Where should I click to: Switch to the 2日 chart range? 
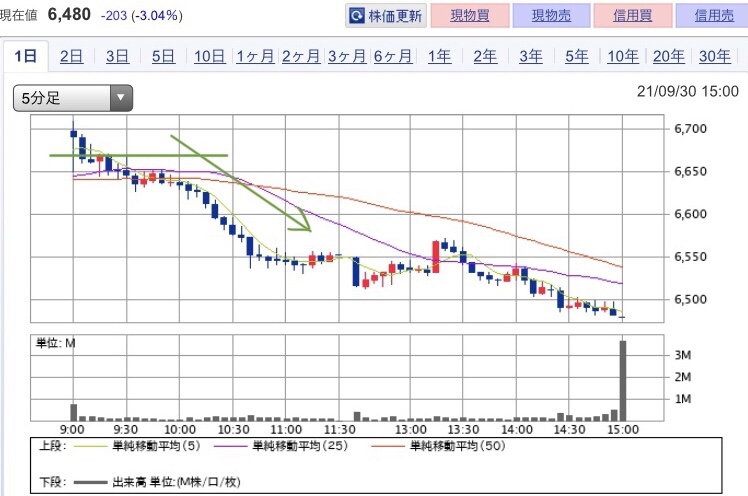click(x=72, y=56)
